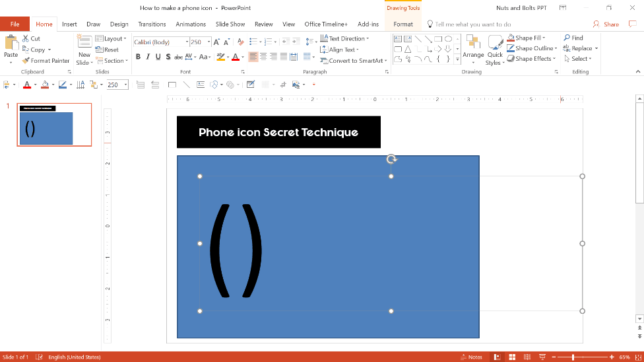Screen dimensions: 644x362
Task: Switch to the Insert tab
Action: click(69, 24)
